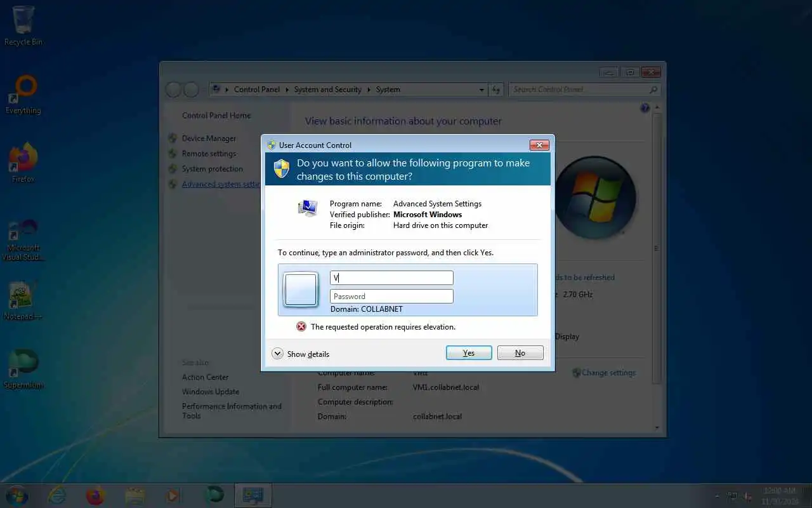Click the Advanced System Settings program icon
Image resolution: width=812 pixels, height=508 pixels.
tap(308, 208)
